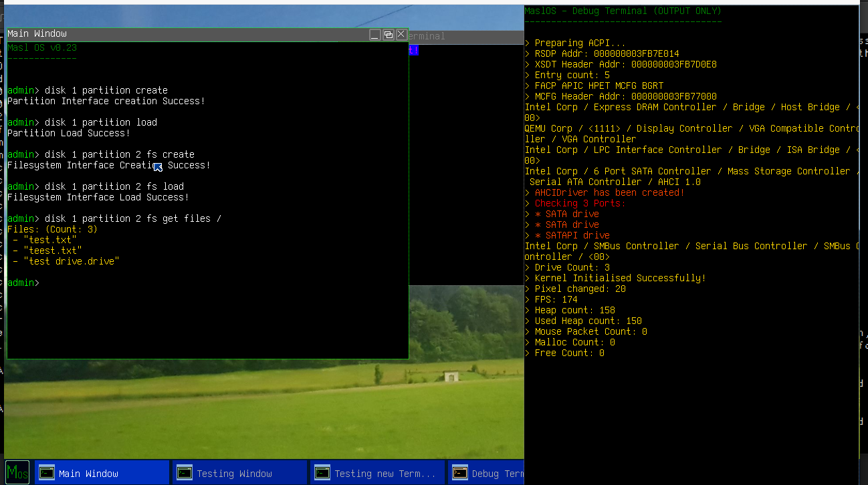Click the 'Masl OS v0.23' header text

[42, 47]
